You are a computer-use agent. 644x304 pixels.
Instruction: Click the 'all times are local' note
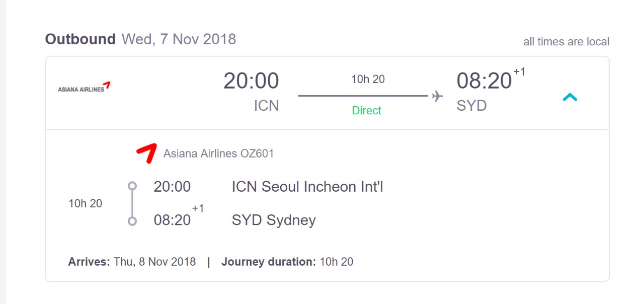[x=566, y=42]
